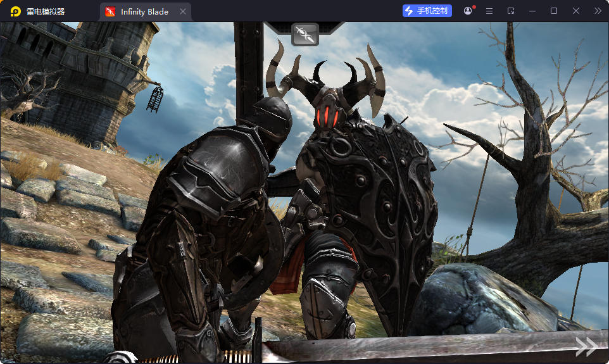Close the Infinity Blade tab
This screenshot has height=364, width=609.
coord(182,11)
